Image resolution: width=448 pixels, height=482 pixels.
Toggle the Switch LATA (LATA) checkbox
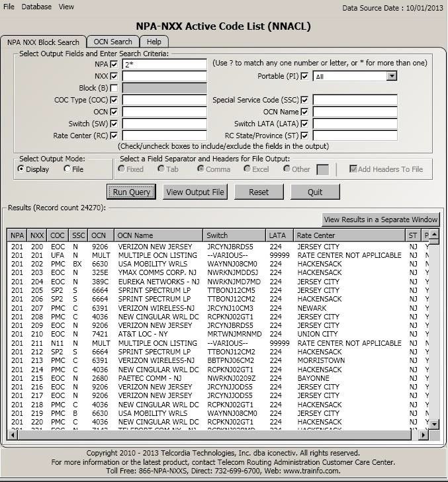coord(304,124)
